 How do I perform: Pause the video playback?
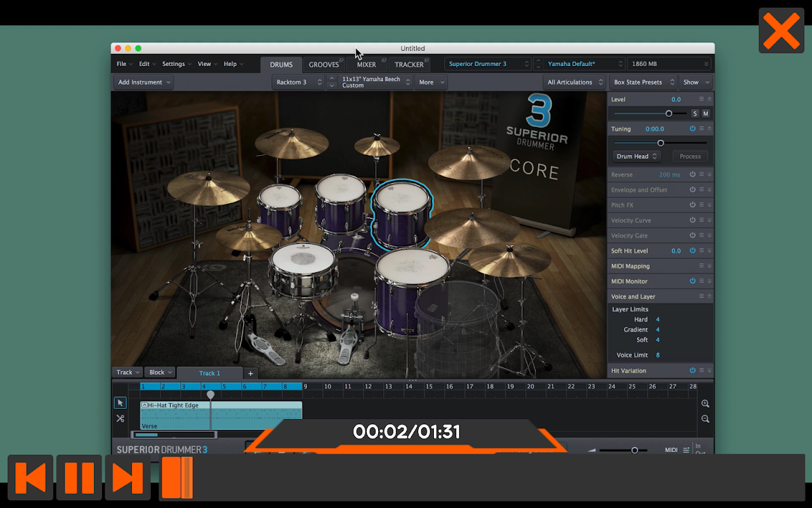[79, 478]
